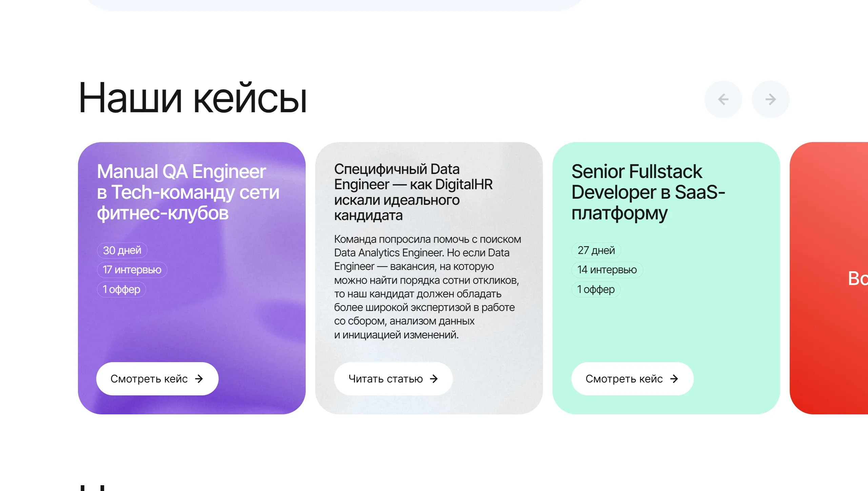Click the Data Engineer article description text
This screenshot has height=491, width=868.
pyautogui.click(x=427, y=287)
